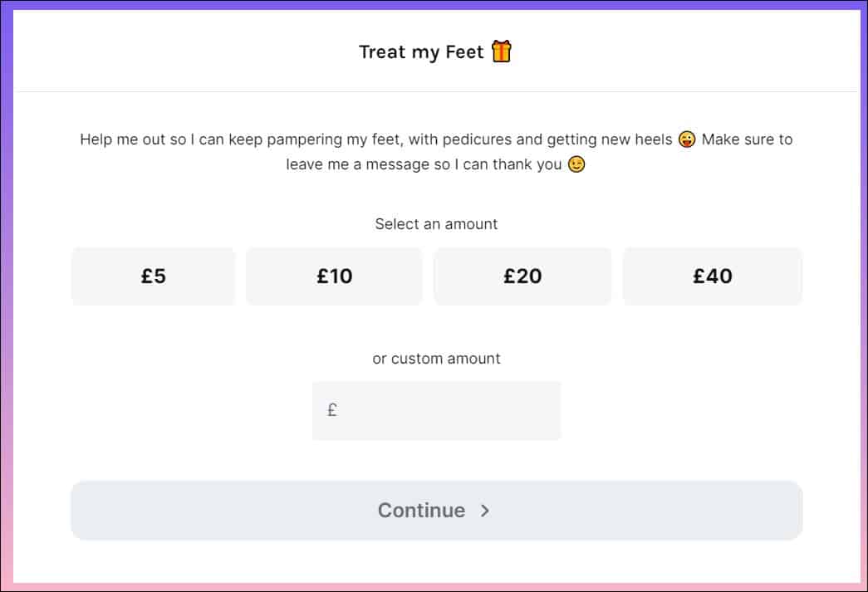
Task: Select the £40 amount option
Action: 713,276
